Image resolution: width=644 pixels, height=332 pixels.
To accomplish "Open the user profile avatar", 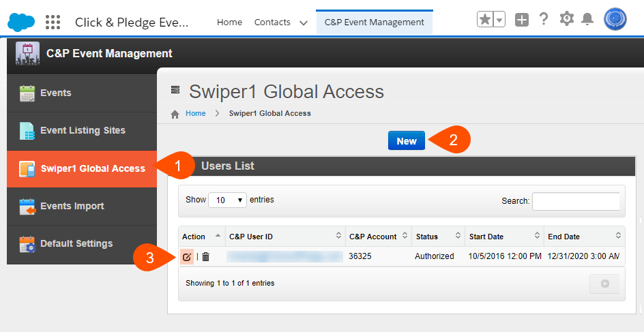I will (x=615, y=19).
